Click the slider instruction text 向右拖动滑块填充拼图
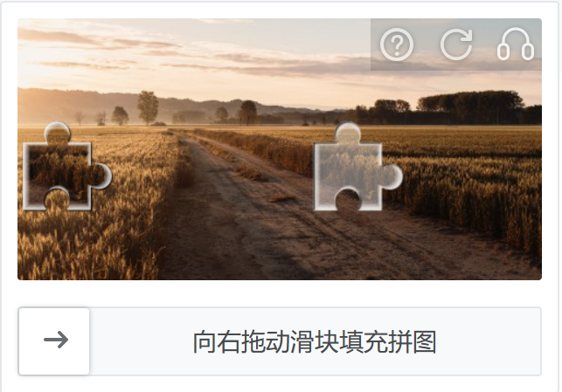The image size is (562, 392). 315,342
